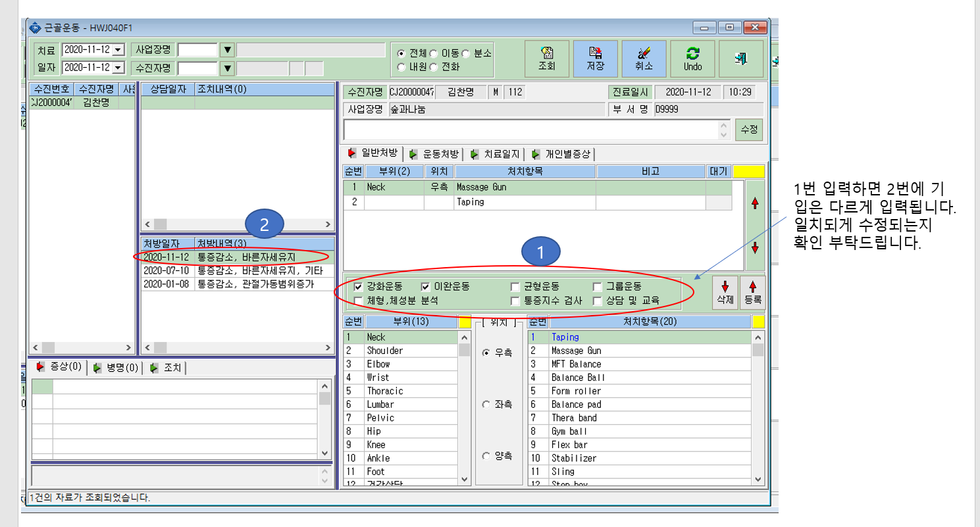Screen dimensions: 980x527
Task: Uncheck the 강화운동 checkbox
Action: (x=359, y=287)
